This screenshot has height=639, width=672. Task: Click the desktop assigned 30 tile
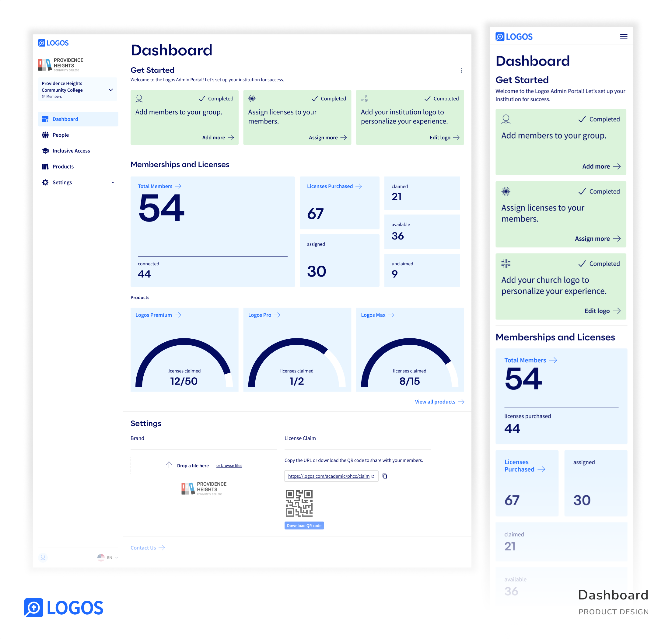coord(339,260)
